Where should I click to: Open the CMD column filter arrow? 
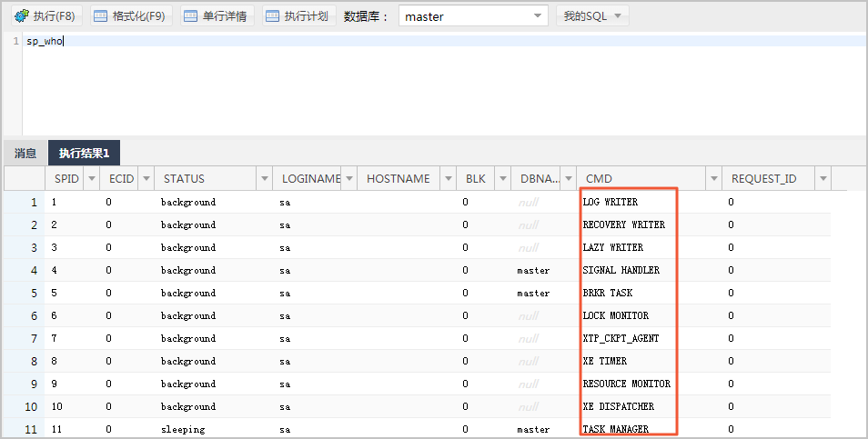(x=714, y=178)
